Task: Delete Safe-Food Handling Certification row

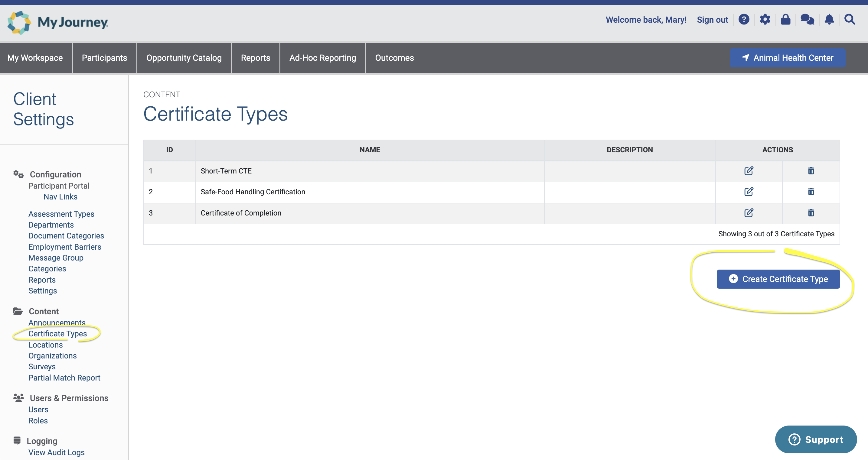Action: pyautogui.click(x=811, y=192)
